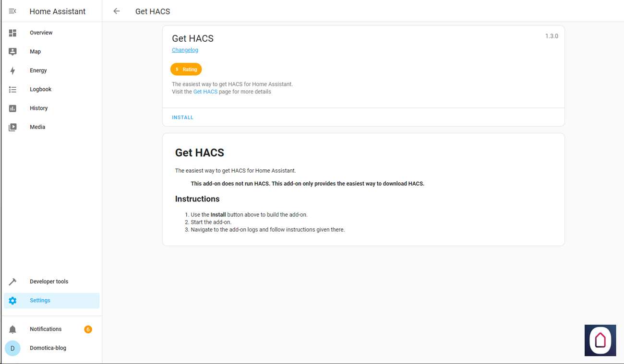Image resolution: width=624 pixels, height=364 pixels.
Task: Click the version number 1.3.0
Action: (x=552, y=36)
